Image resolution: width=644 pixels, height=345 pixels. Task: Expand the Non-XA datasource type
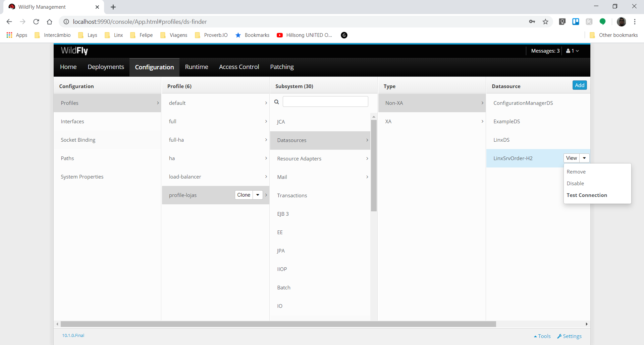tap(482, 103)
